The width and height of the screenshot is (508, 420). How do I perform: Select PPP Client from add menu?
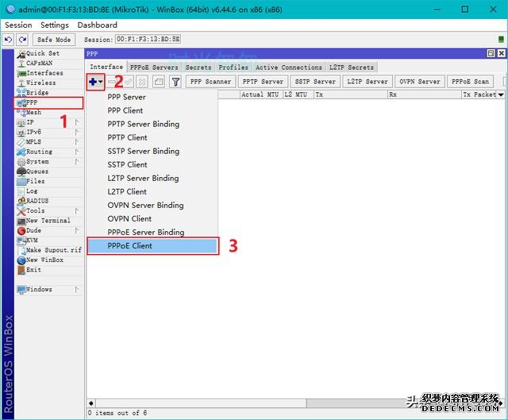click(152, 110)
